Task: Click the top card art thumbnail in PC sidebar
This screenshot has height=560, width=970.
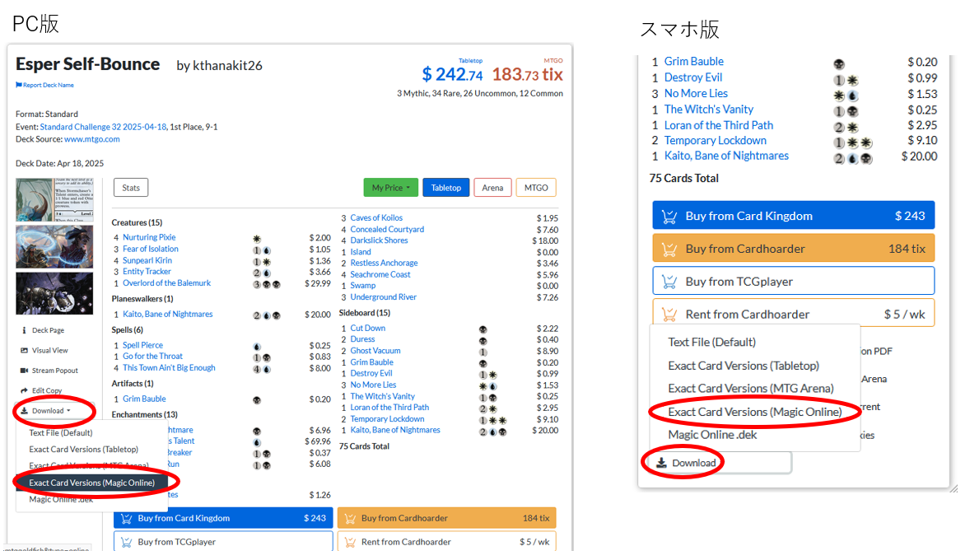Action: pyautogui.click(x=54, y=200)
